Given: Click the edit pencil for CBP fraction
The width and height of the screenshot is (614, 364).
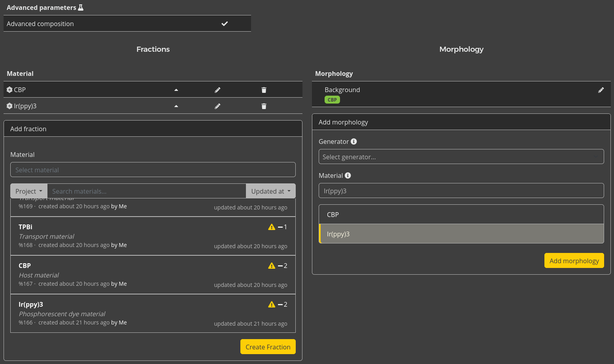Looking at the screenshot, I should [217, 90].
